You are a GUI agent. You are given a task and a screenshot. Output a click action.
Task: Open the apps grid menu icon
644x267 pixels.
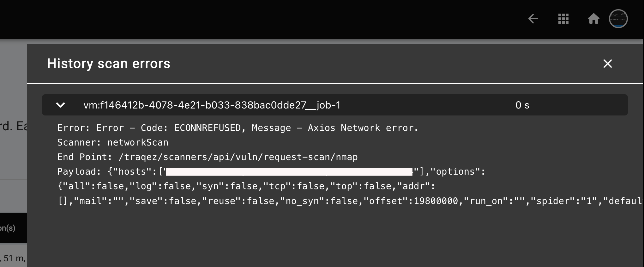(563, 19)
